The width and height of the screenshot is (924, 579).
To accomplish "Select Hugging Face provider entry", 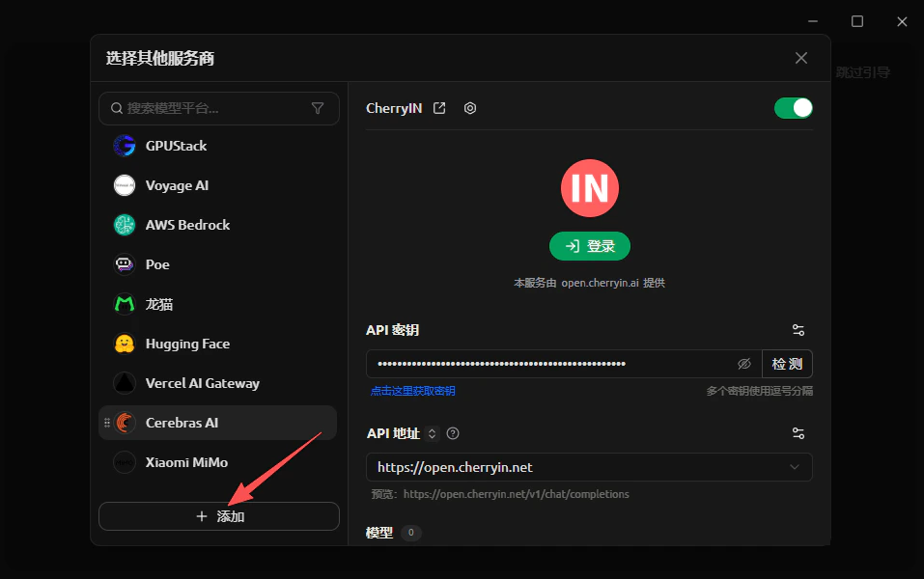I will point(218,344).
